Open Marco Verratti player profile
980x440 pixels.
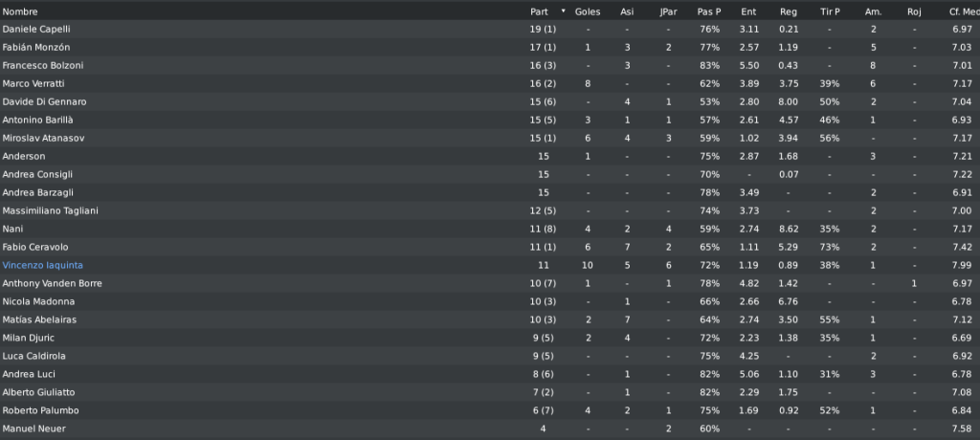pos(33,83)
